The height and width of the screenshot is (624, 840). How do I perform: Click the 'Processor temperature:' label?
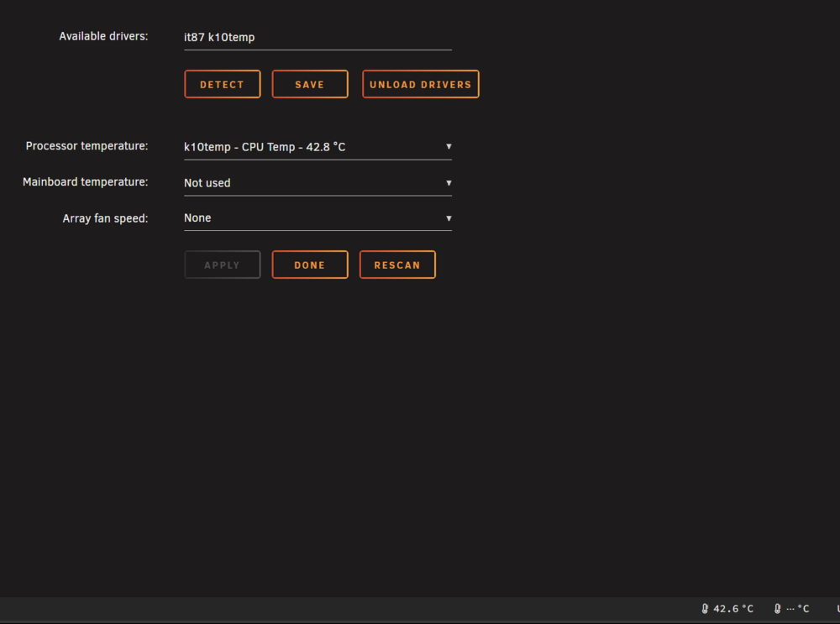87,146
